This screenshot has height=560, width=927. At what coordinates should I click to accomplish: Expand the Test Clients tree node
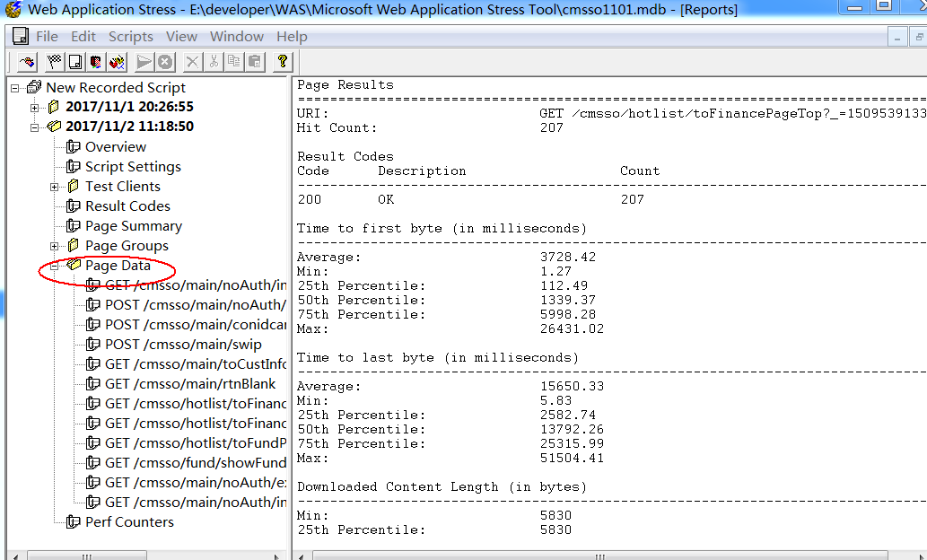tap(57, 186)
